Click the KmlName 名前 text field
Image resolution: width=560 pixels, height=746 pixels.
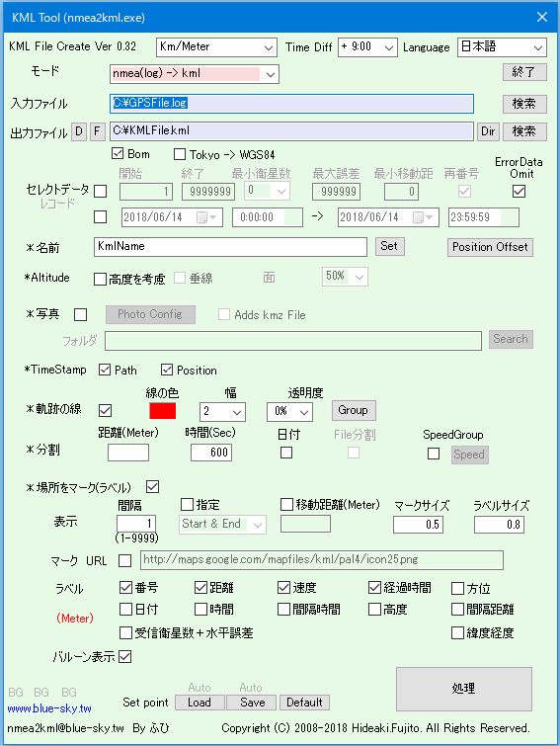coord(230,246)
